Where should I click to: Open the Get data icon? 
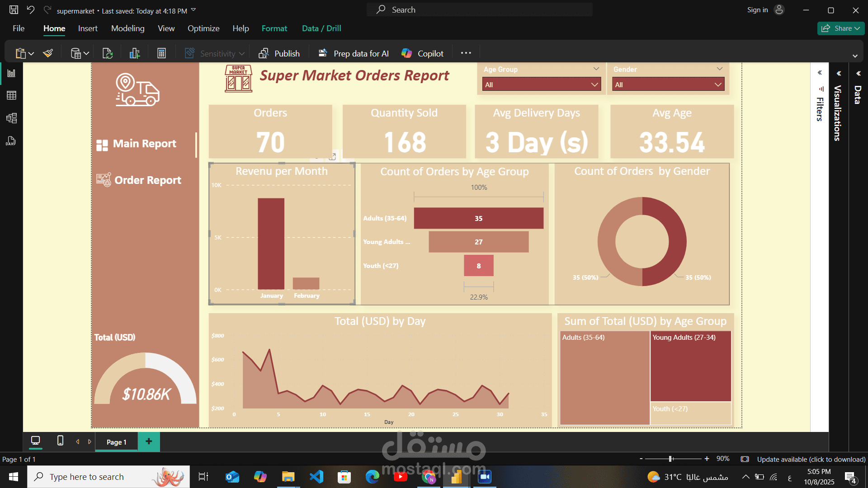pos(75,53)
